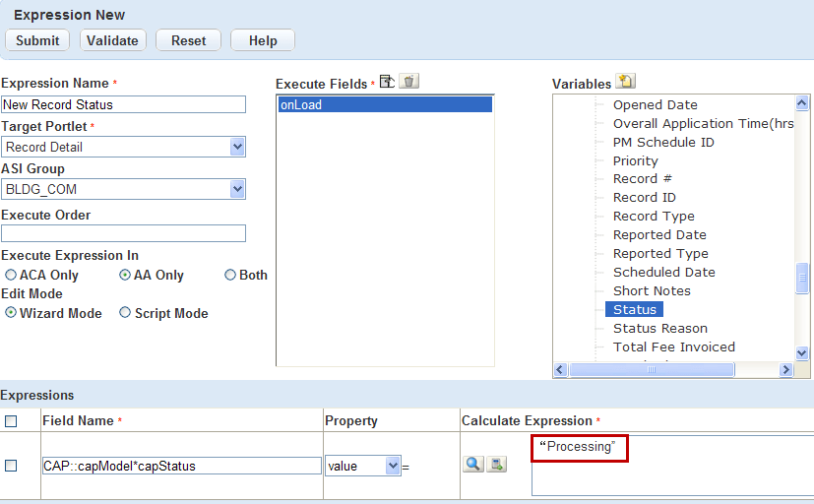Click the Variables folder icon
Viewport: 814px width, 504px height.
(625, 82)
